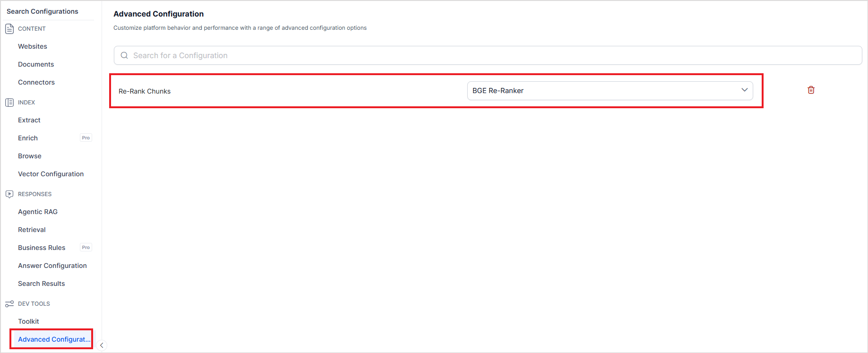The height and width of the screenshot is (353, 868).
Task: Go to Business Rules page
Action: [42, 248]
